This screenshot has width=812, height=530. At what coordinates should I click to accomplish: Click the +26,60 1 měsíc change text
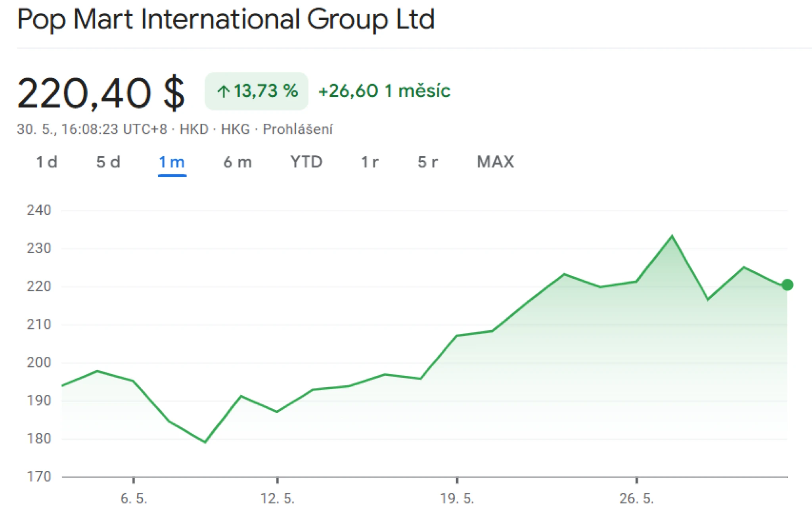(384, 91)
